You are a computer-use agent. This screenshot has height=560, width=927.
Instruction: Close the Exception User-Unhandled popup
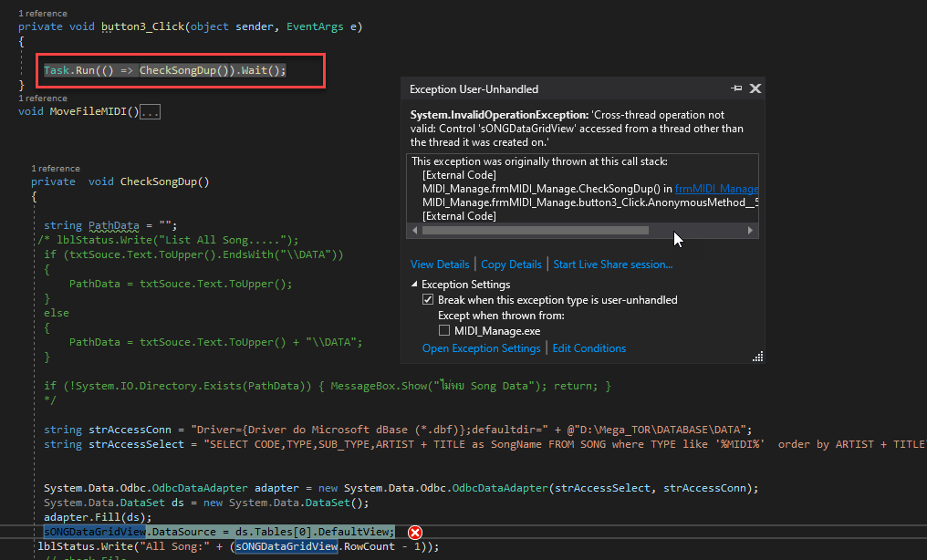[x=755, y=88]
